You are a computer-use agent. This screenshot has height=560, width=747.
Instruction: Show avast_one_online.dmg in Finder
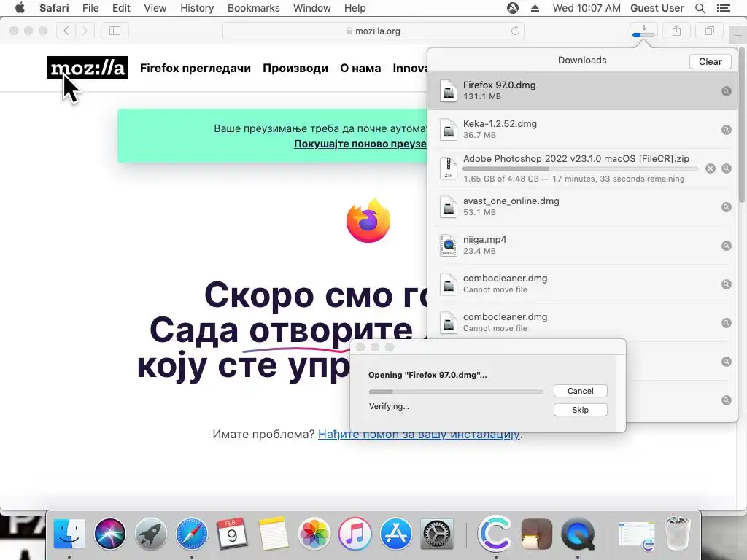[x=726, y=206]
